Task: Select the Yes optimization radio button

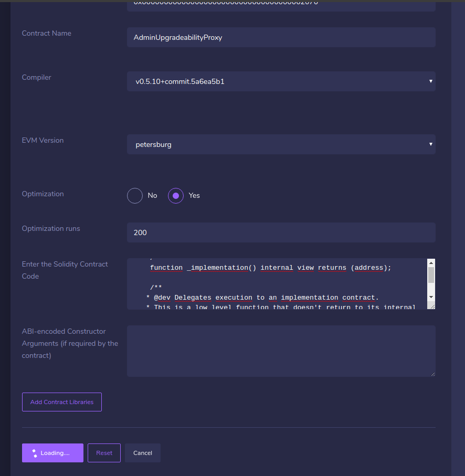Action: (x=176, y=196)
